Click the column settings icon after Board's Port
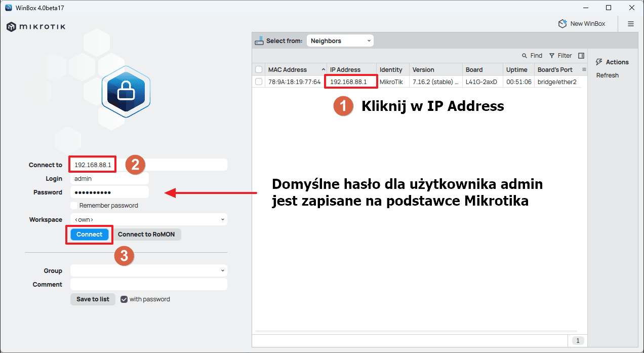The width and height of the screenshot is (644, 353). click(x=584, y=70)
